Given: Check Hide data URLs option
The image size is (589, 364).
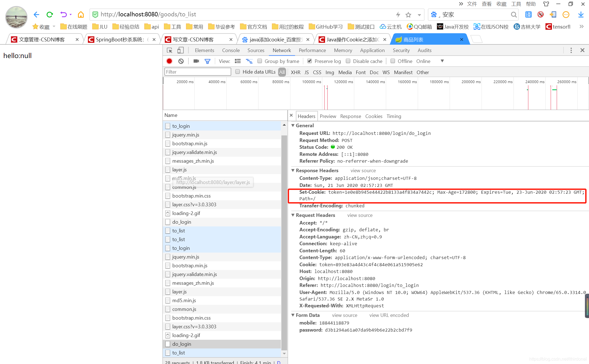Looking at the screenshot, I should point(238,72).
